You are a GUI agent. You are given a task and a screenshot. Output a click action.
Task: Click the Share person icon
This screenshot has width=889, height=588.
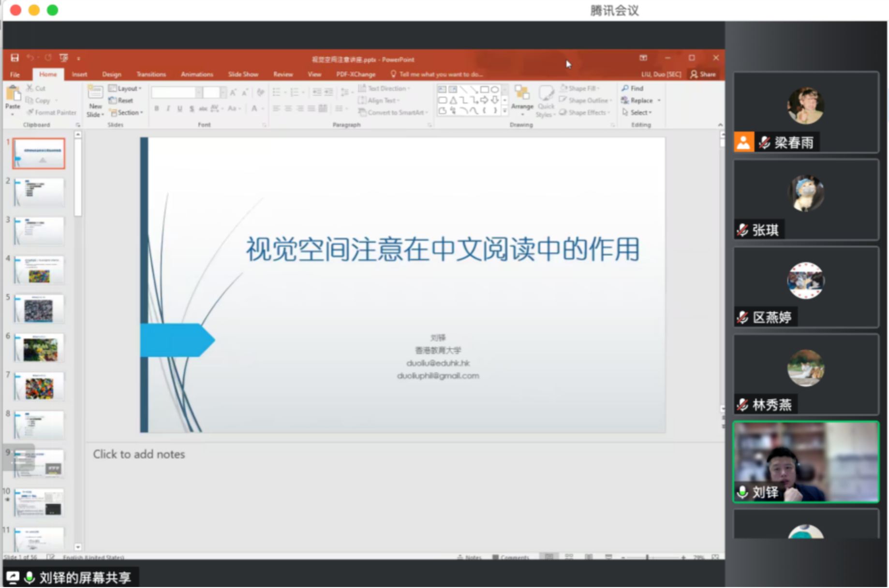703,74
